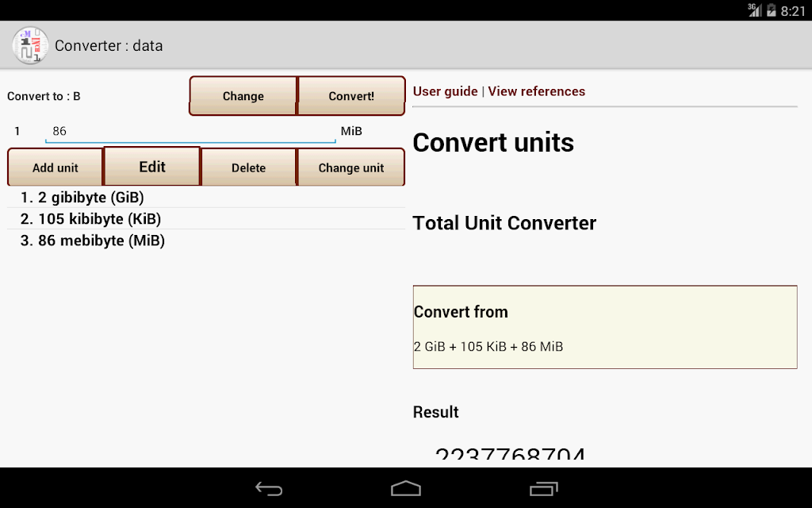Image resolution: width=812 pixels, height=508 pixels.
Task: Tap the 'Convert units' heading
Action: (x=493, y=143)
